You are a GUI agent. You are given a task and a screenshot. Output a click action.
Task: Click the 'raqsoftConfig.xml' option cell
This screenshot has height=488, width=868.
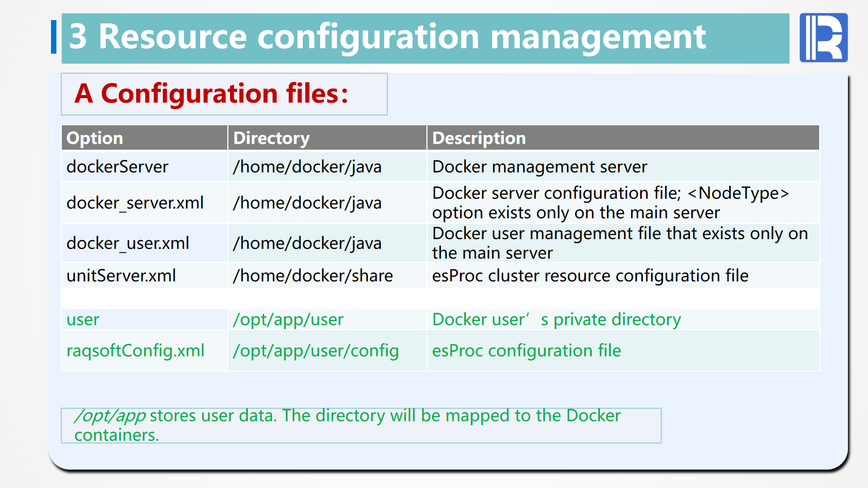(136, 351)
